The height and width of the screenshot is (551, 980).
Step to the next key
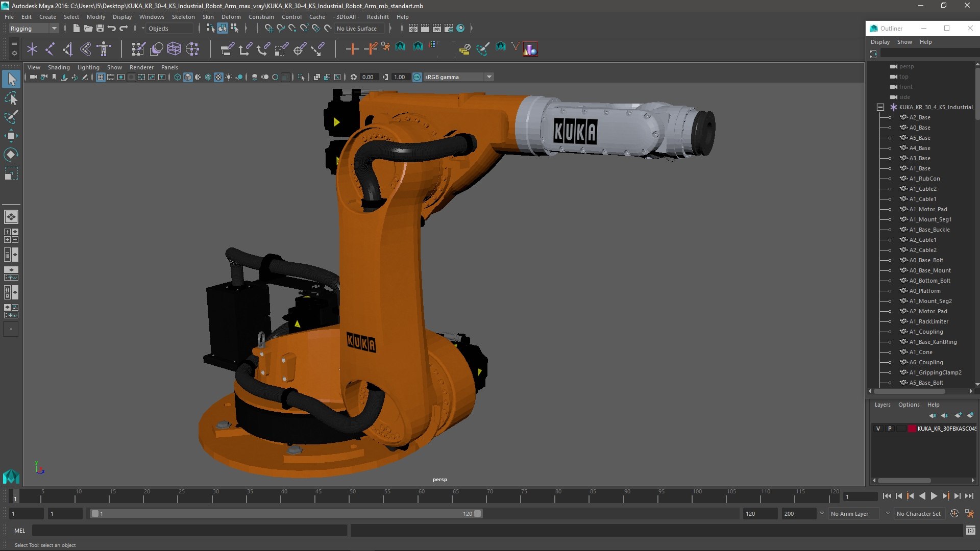click(x=945, y=496)
